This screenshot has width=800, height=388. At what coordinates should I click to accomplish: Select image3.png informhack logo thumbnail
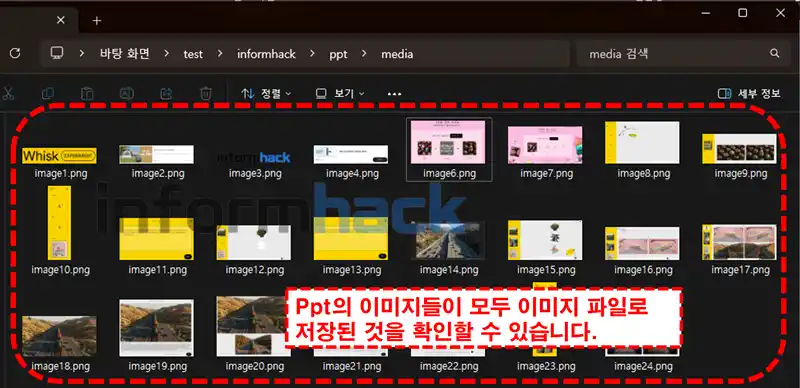254,157
